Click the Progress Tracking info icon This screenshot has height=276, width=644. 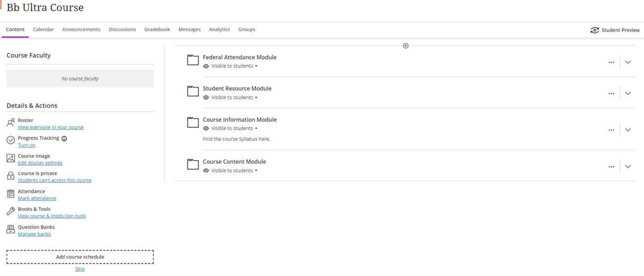(x=64, y=138)
